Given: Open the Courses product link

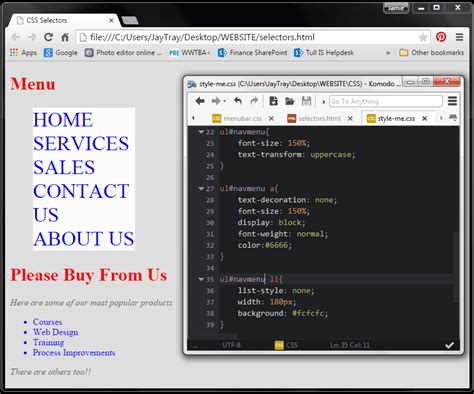Looking at the screenshot, I should [x=47, y=322].
